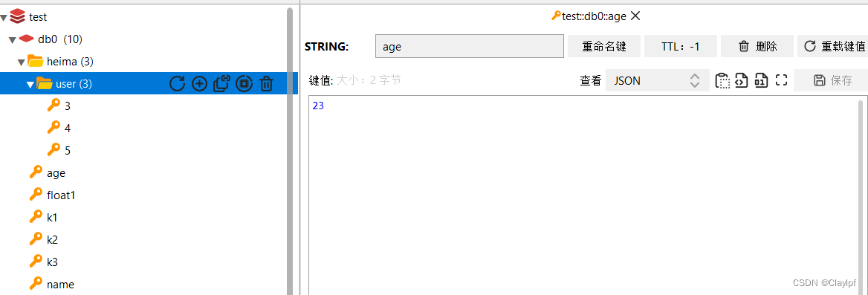Collapse the heima folder
868x295 pixels.
click(21, 62)
